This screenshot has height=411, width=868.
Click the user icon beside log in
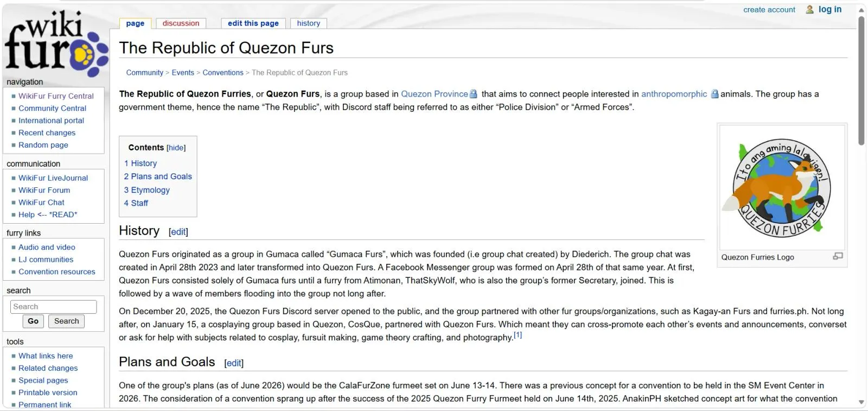pos(810,9)
